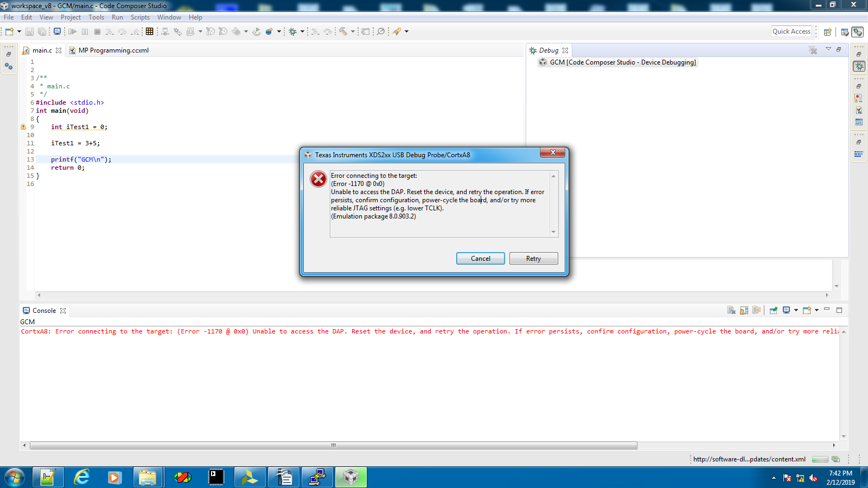Click the blue ball new-target toolbar icon

269,31
